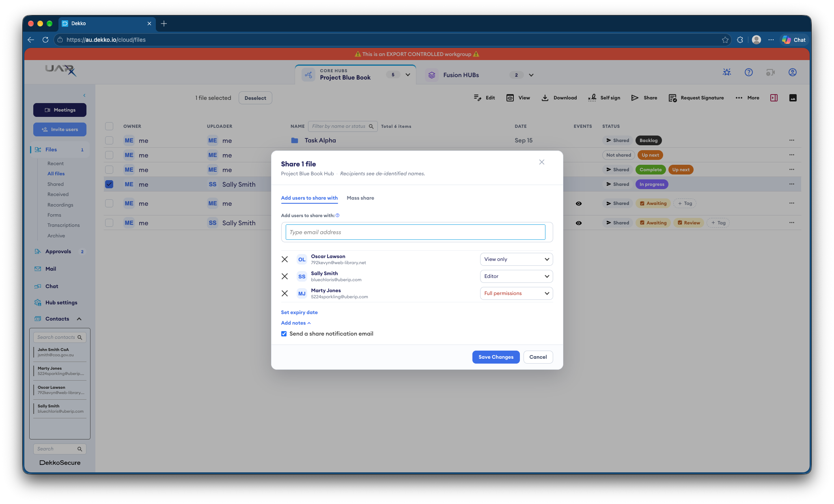Click the Edit toolbar icon
Viewport: 834px width, 504px height.
tap(477, 98)
